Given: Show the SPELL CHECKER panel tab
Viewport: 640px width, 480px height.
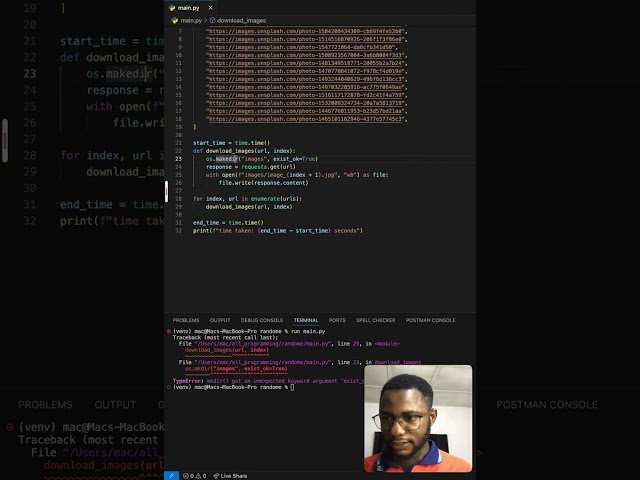Looking at the screenshot, I should 376,320.
